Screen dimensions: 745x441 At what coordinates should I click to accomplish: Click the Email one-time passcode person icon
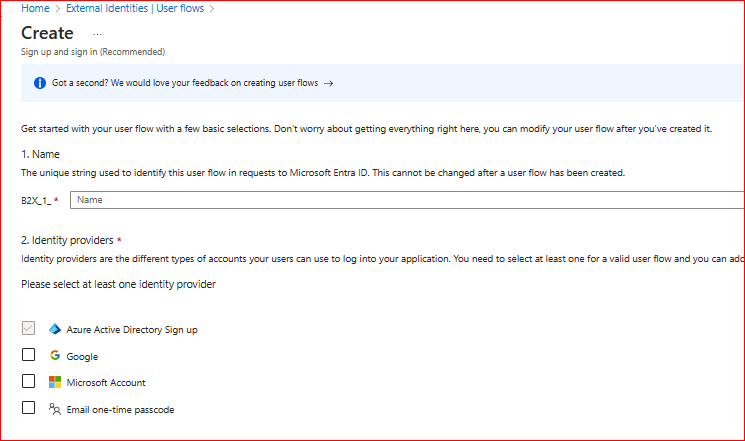[55, 409]
